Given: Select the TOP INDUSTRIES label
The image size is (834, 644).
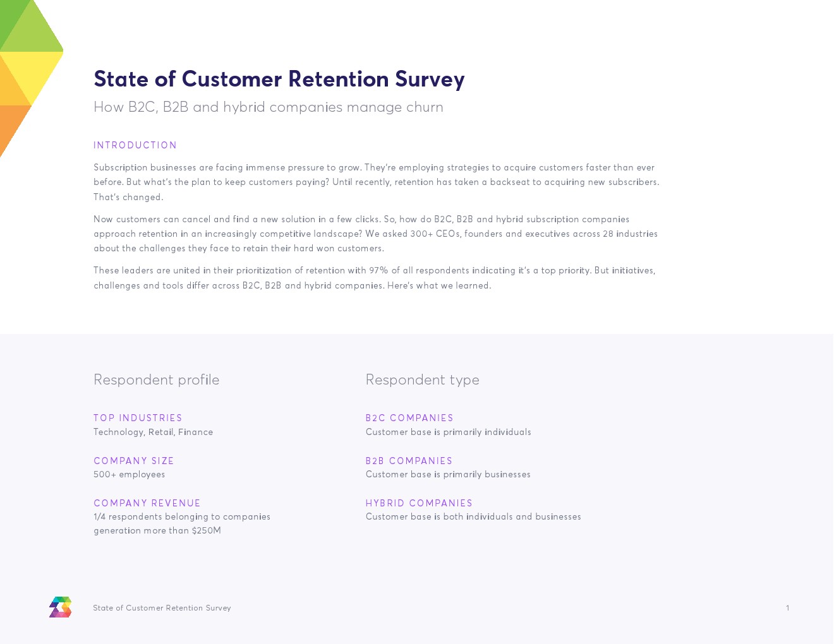Looking at the screenshot, I should [x=138, y=418].
